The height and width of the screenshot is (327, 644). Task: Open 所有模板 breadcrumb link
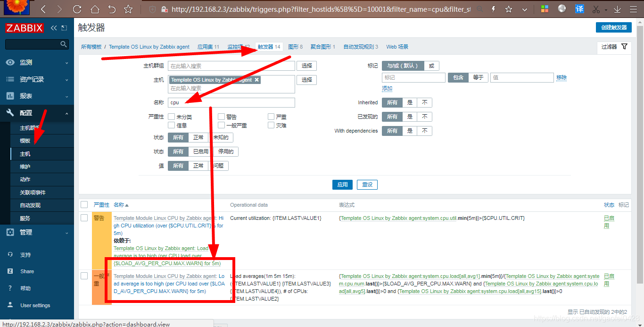click(91, 47)
